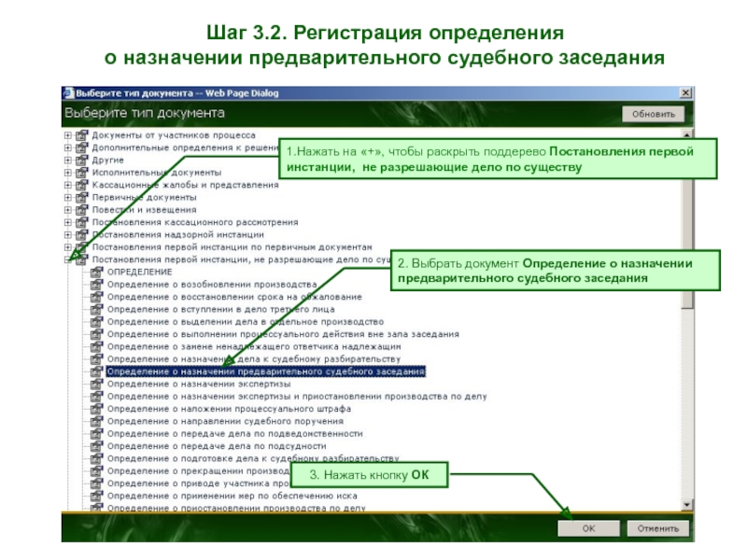Expand the Первичные документы node

point(67,197)
